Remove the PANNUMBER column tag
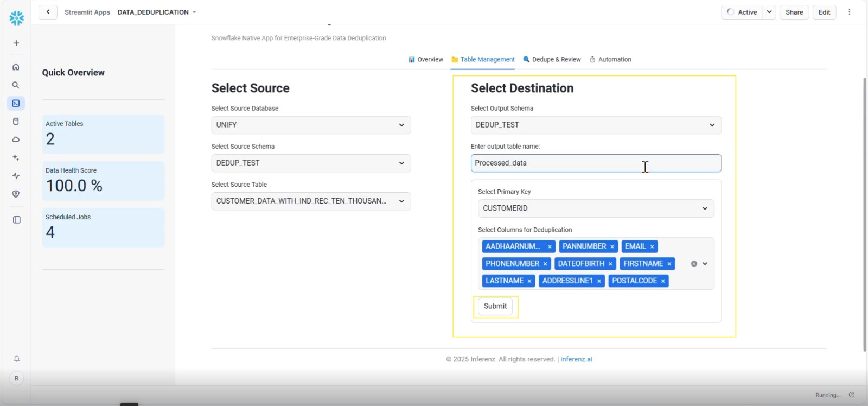The image size is (868, 406). tap(612, 246)
